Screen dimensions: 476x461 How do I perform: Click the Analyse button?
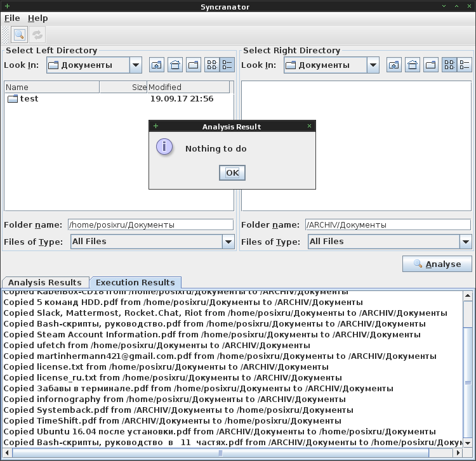(437, 264)
